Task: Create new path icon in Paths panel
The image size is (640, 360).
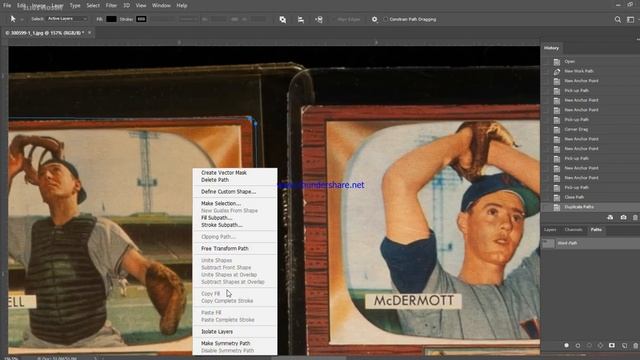Action: [624, 345]
